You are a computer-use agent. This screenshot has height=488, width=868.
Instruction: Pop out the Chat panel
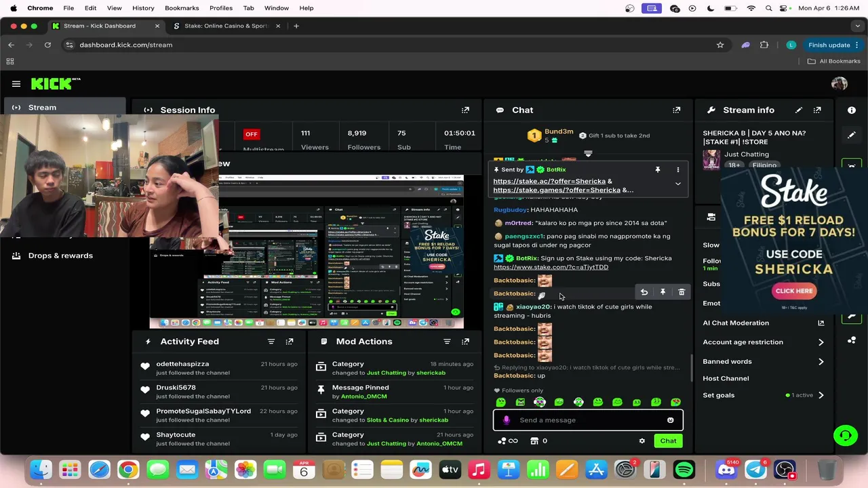(x=676, y=110)
